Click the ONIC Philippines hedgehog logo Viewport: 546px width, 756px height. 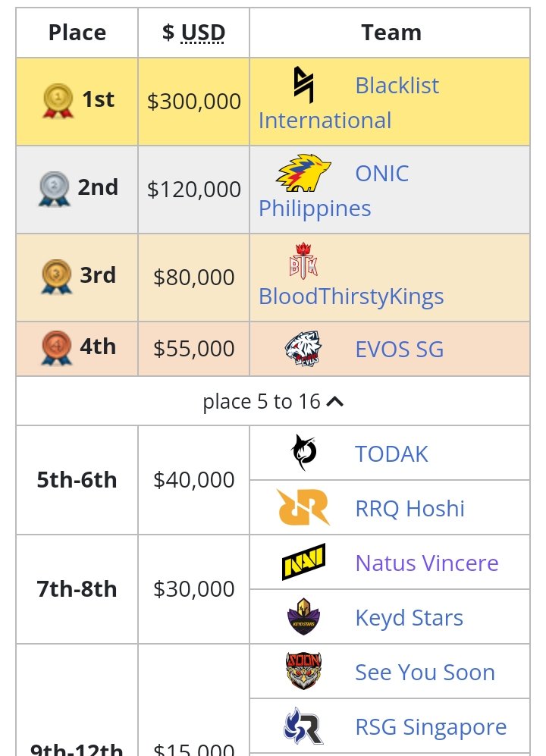pyautogui.click(x=303, y=173)
